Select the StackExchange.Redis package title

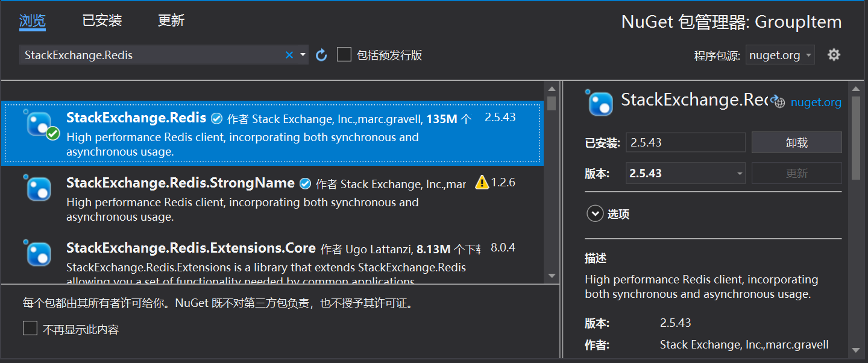(136, 118)
